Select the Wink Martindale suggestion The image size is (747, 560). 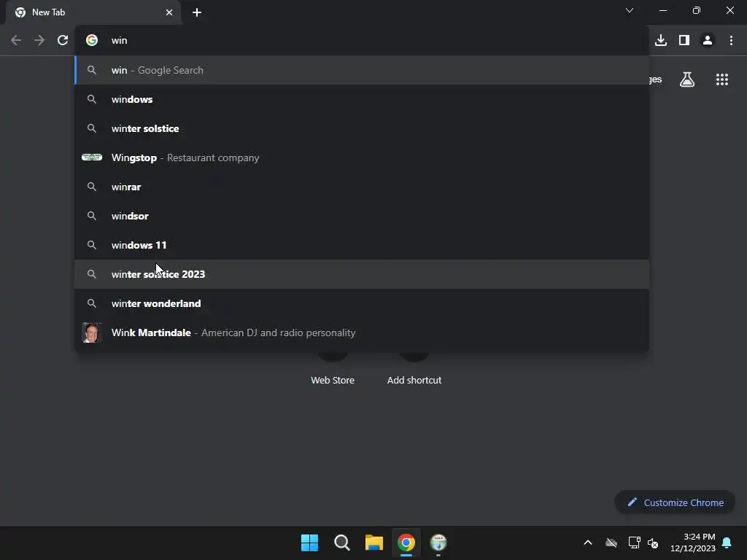[x=362, y=332]
